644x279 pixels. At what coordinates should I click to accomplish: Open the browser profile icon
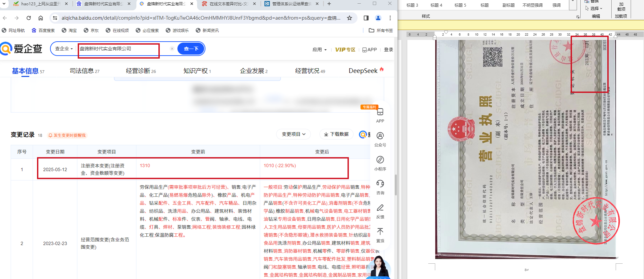click(x=378, y=18)
